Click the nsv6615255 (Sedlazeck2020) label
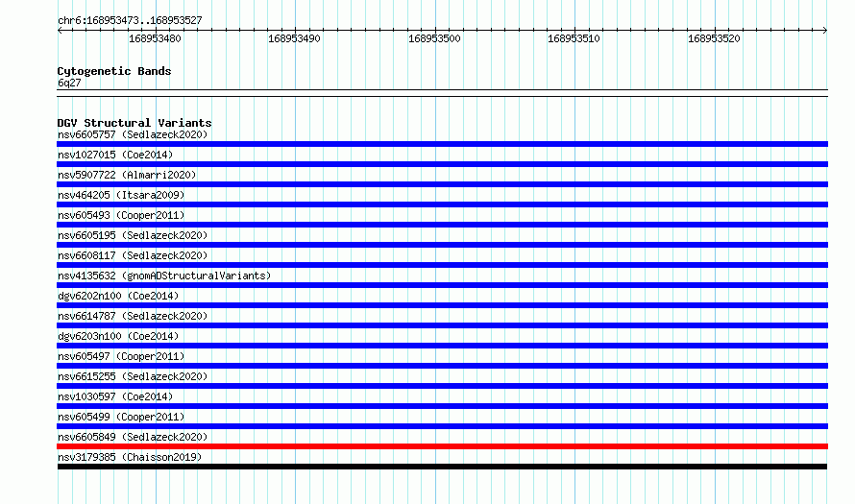Viewport: 855px width, 504px height. [133, 376]
